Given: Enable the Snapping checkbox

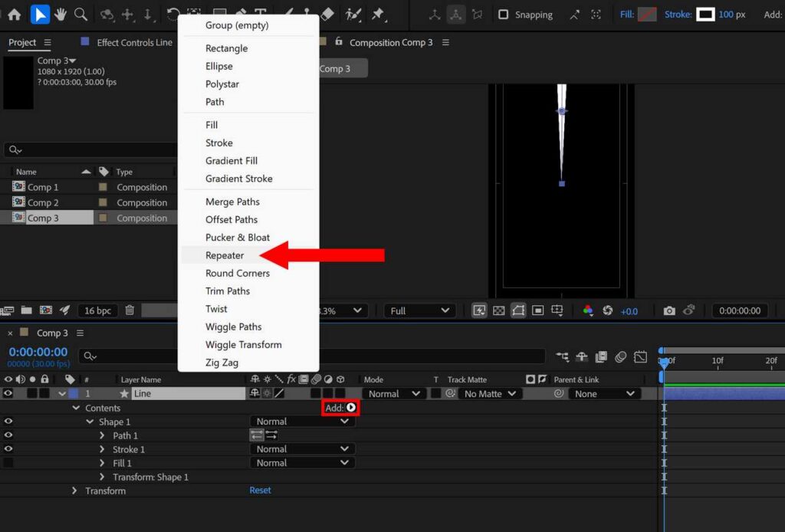Looking at the screenshot, I should (503, 15).
